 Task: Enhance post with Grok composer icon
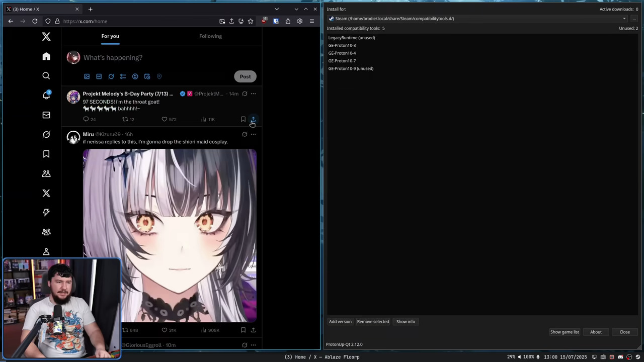click(111, 76)
